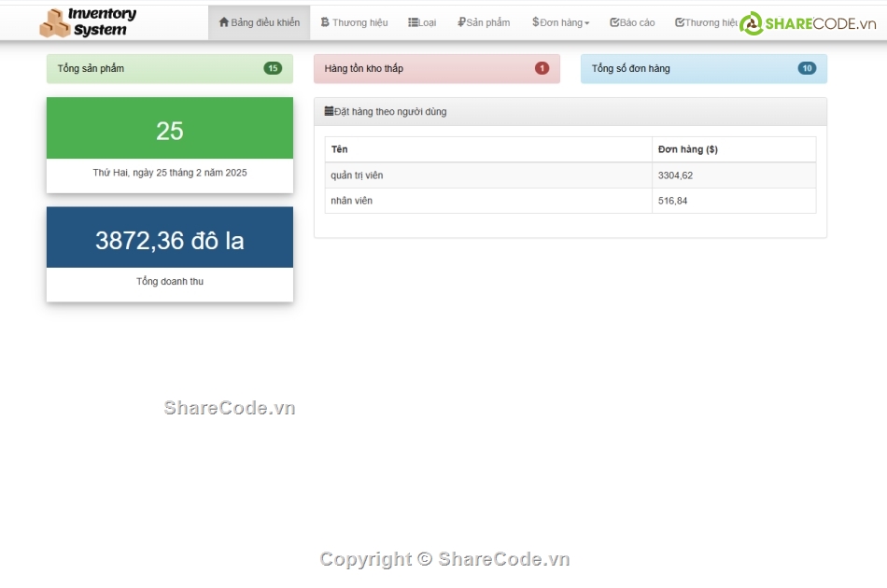Click the green badge showing 15
The image size is (887, 588).
(273, 68)
